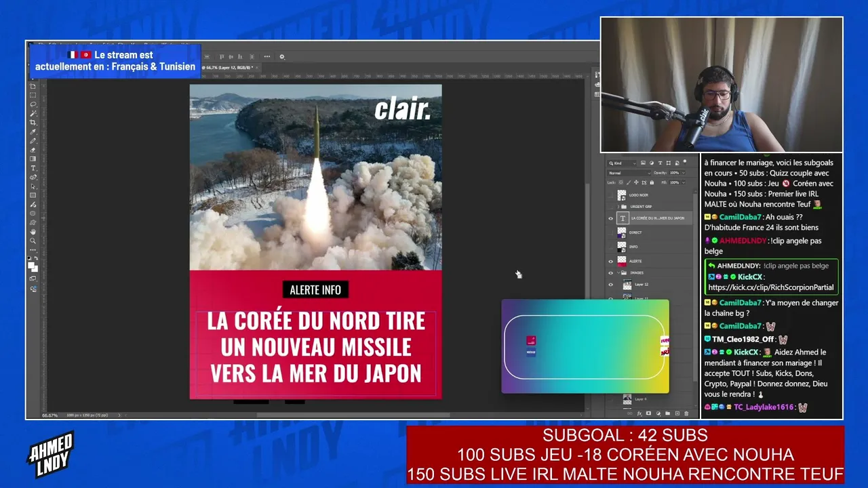
Task: Click the 66.67% zoom field in status bar
Action: (x=50, y=415)
